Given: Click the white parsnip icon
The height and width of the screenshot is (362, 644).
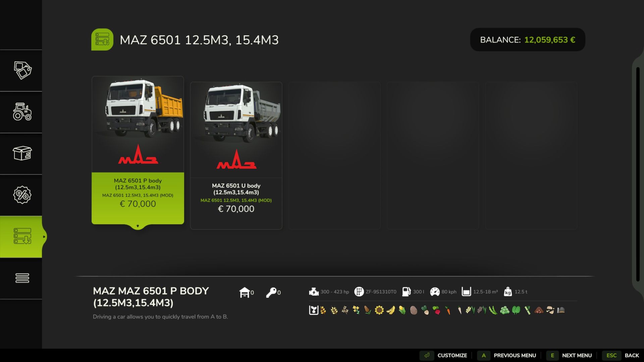Looking at the screenshot, I should pyautogui.click(x=460, y=310).
